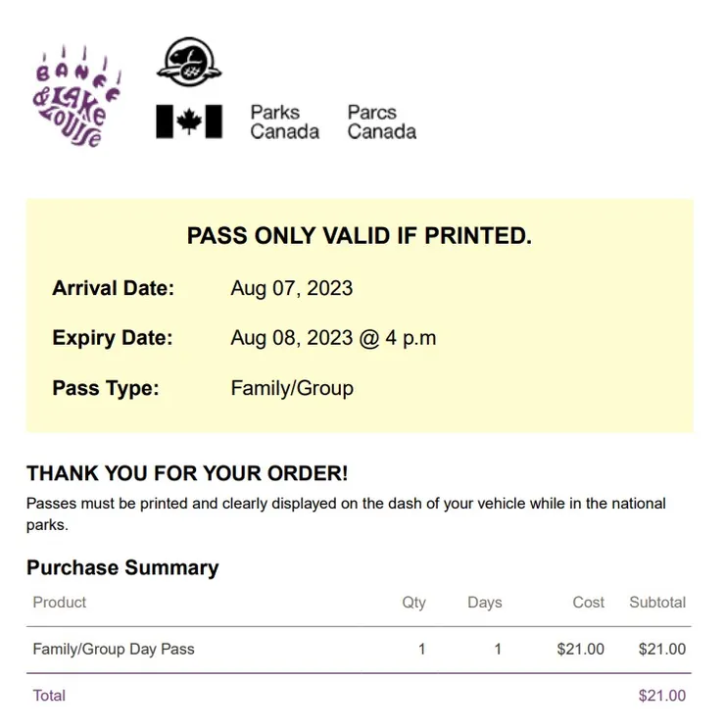Click the Pass Type label
Viewport: 725px width, 728px height.
pyautogui.click(x=105, y=388)
